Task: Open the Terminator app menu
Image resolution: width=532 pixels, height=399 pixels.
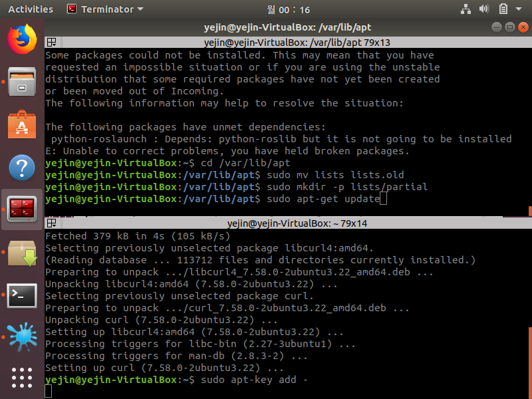Action: point(106,9)
